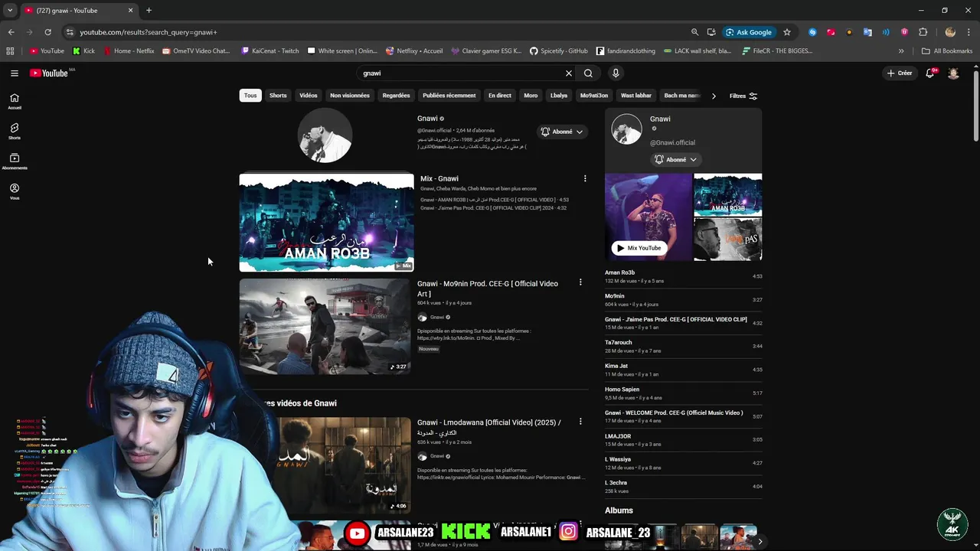Image resolution: width=980 pixels, height=551 pixels.
Task: Open the Chrome apps grid icon
Action: click(10, 51)
